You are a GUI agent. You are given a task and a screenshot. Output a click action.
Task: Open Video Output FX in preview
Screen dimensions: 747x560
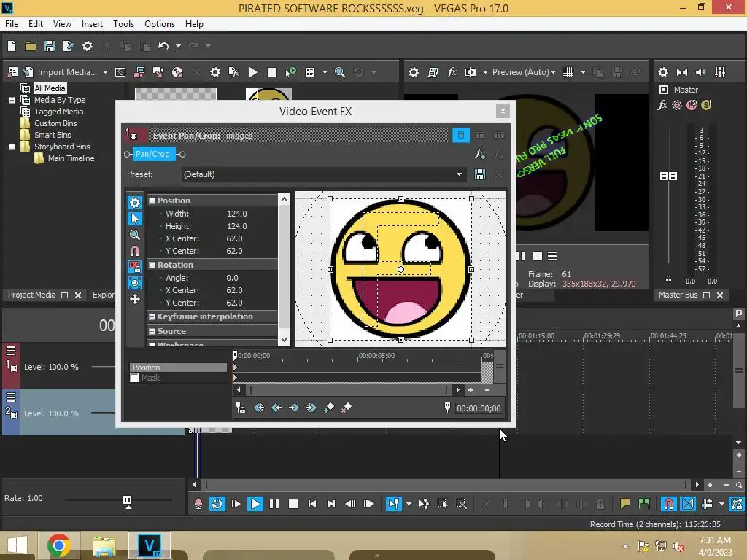[451, 72]
